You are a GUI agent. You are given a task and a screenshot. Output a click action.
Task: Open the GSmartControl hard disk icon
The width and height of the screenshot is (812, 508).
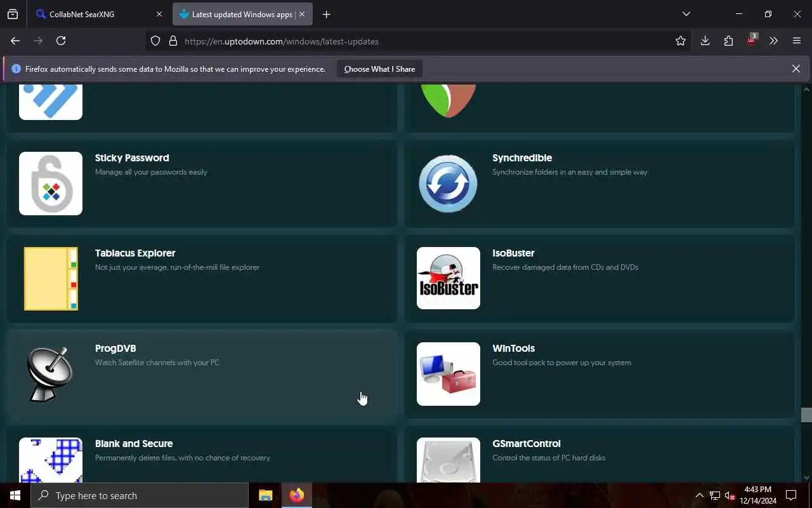coord(449,460)
